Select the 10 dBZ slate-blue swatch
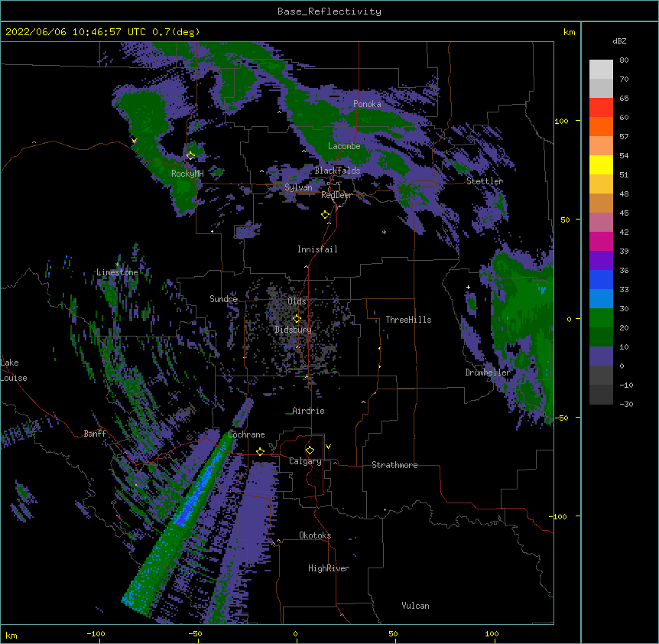Viewport: 659px width, 644px height. 601,356
